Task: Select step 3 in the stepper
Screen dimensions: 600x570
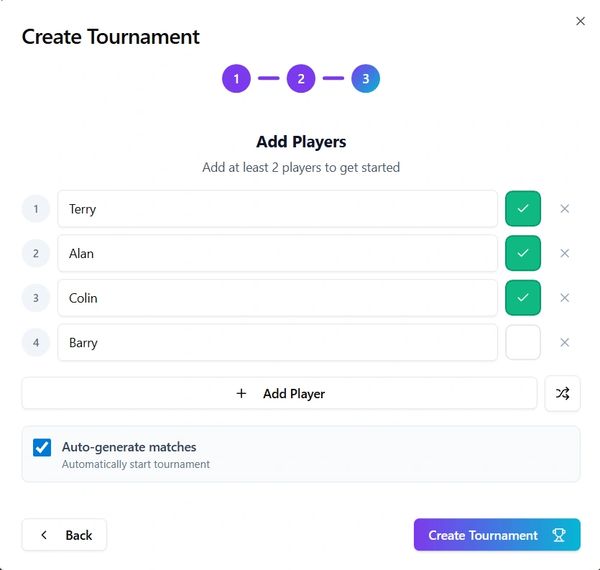Action: [365, 78]
